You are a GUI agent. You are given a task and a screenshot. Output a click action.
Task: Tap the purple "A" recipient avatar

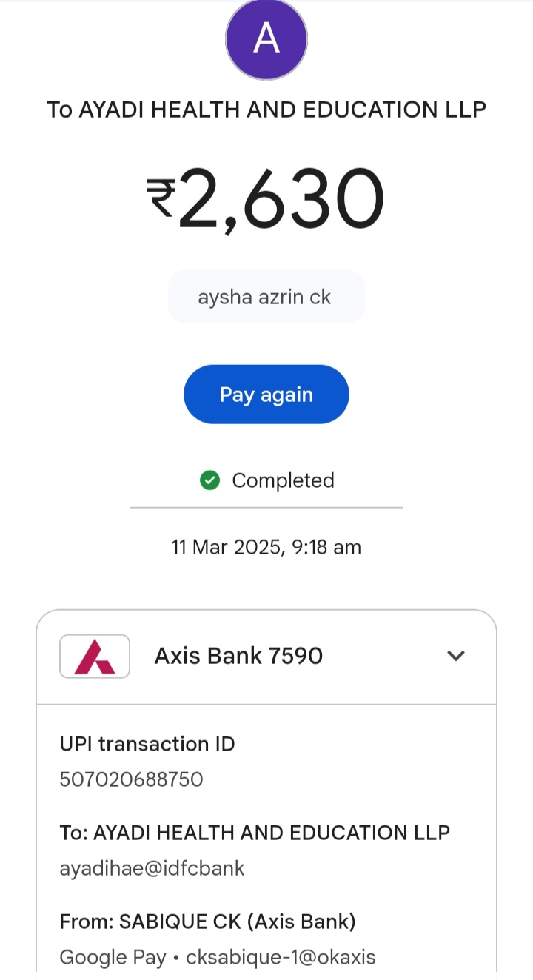coord(266,39)
